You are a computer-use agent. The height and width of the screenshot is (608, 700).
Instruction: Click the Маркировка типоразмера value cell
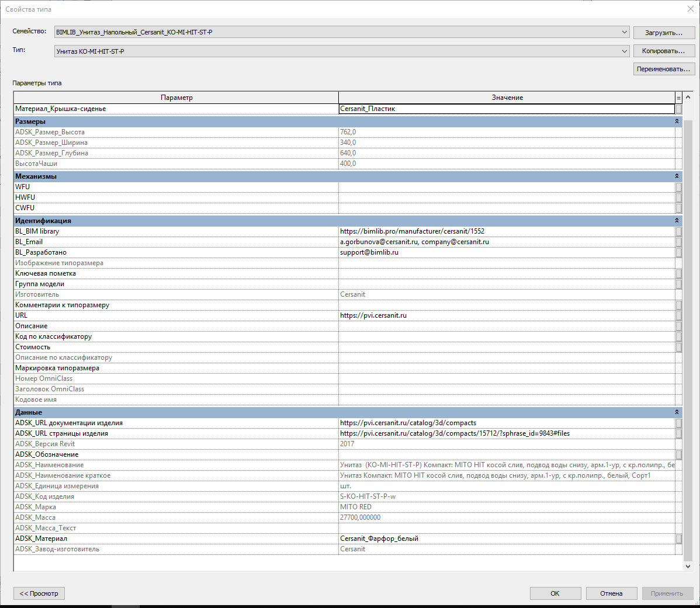tap(507, 368)
